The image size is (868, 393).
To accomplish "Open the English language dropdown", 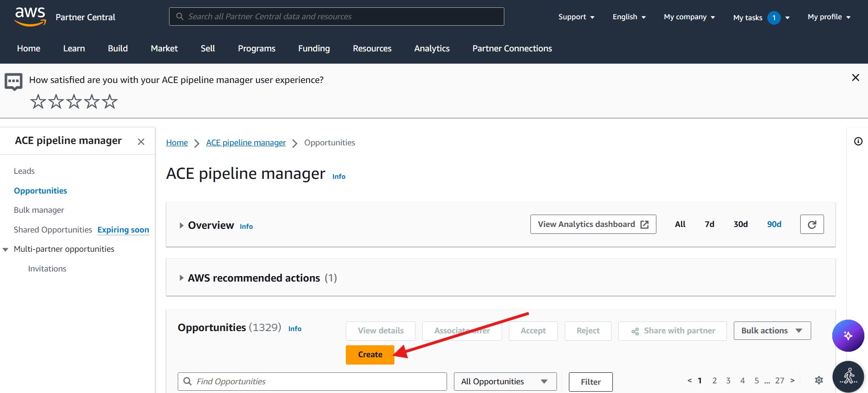I will [629, 17].
